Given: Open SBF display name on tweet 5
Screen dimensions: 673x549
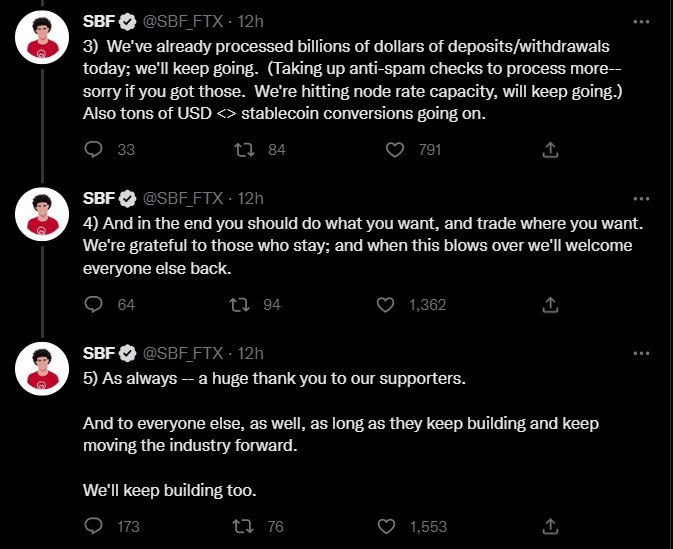Looking at the screenshot, I should click(x=97, y=352).
